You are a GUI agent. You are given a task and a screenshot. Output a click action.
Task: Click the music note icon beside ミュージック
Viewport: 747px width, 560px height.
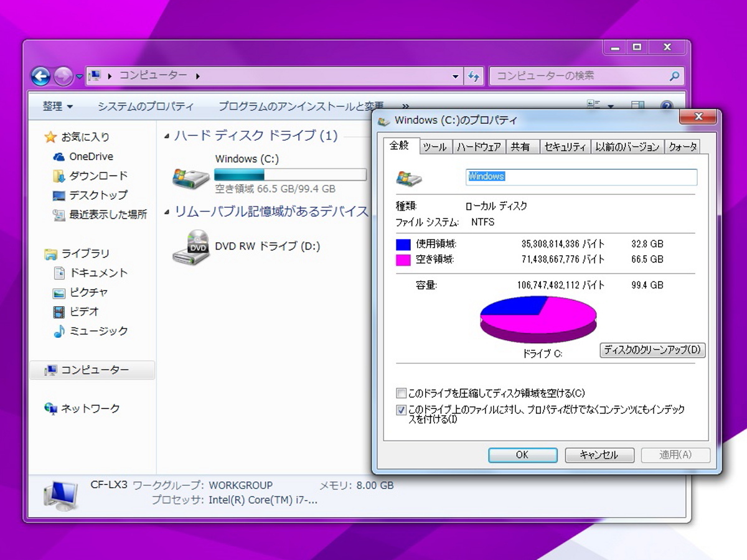click(x=59, y=331)
